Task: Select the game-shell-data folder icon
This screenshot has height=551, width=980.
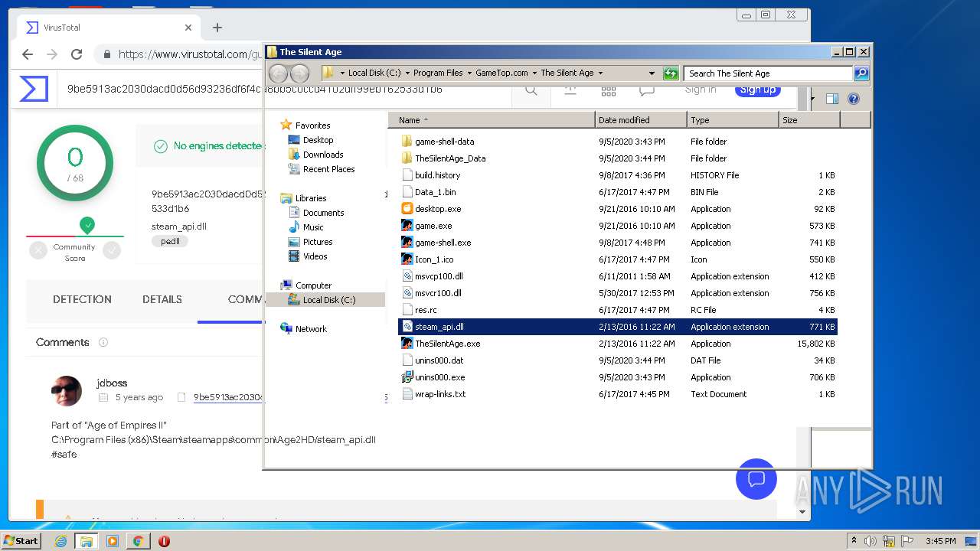Action: point(407,142)
